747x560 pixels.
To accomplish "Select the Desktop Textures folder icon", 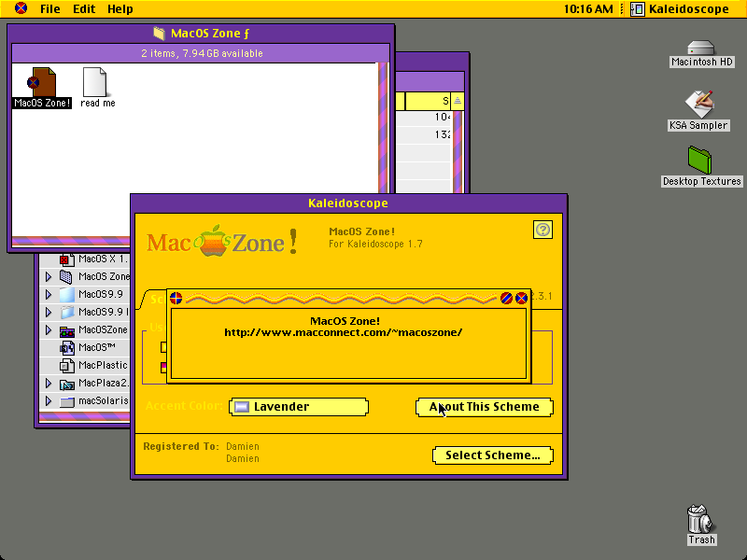I will pos(699,161).
